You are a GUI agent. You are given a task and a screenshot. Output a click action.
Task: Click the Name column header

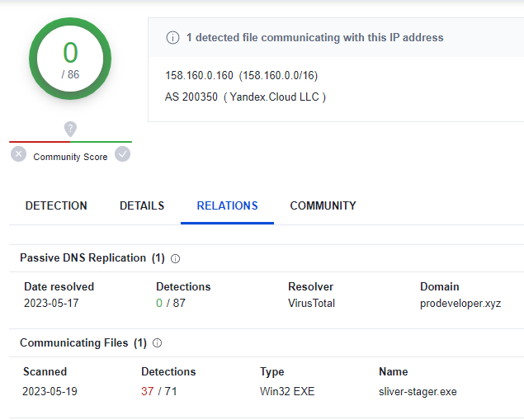[394, 371]
